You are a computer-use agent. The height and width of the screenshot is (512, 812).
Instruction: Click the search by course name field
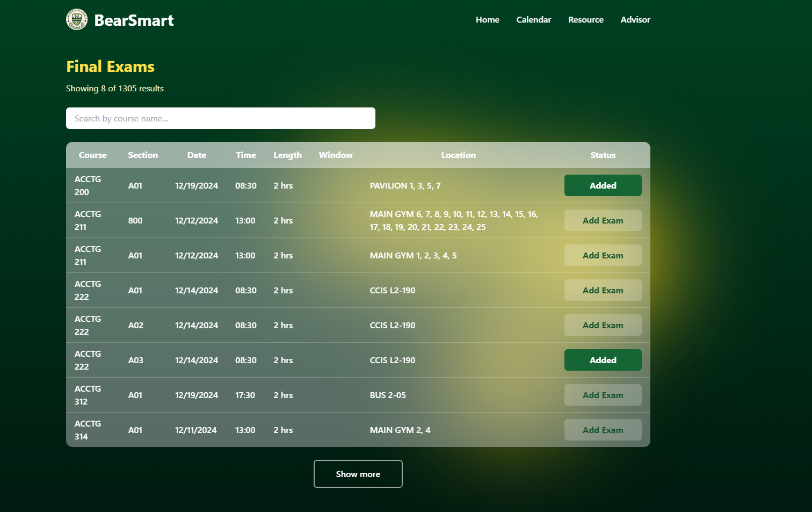click(x=220, y=118)
